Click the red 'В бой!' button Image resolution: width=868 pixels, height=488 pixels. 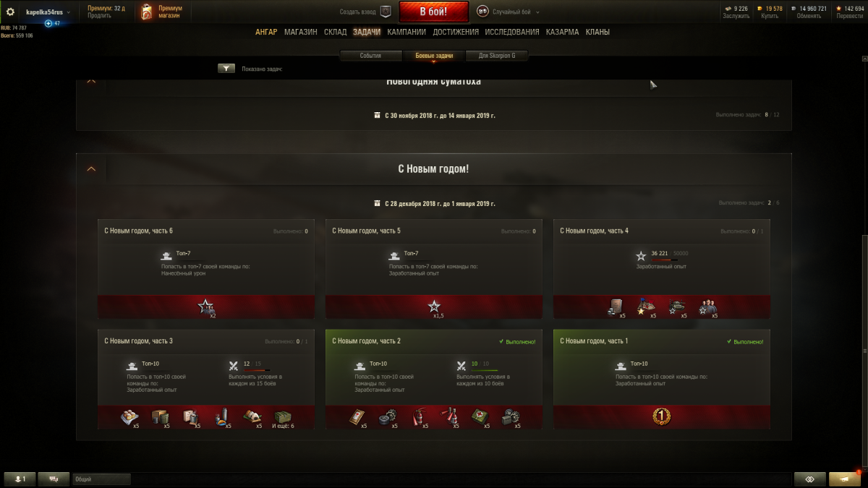pos(434,12)
